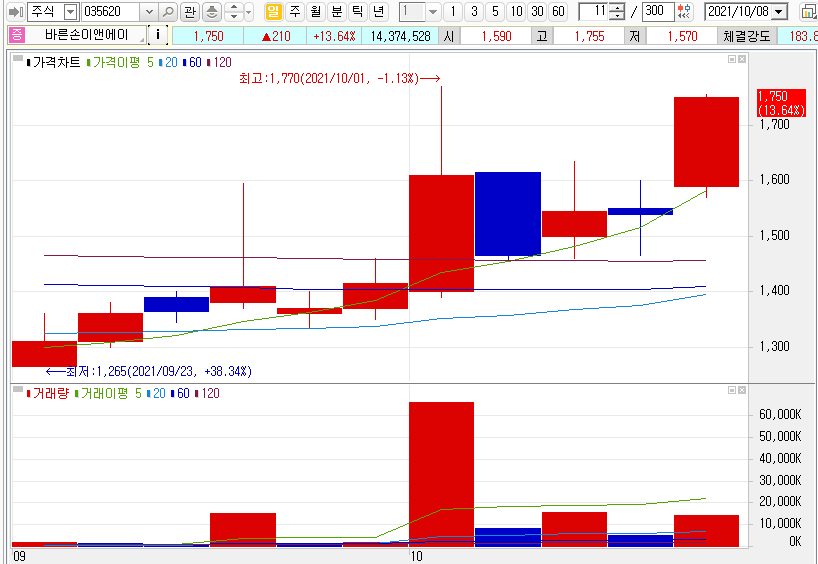This screenshot has height=564, width=818.
Task: Click the arrow link icon before 주식
Action: click(17, 11)
